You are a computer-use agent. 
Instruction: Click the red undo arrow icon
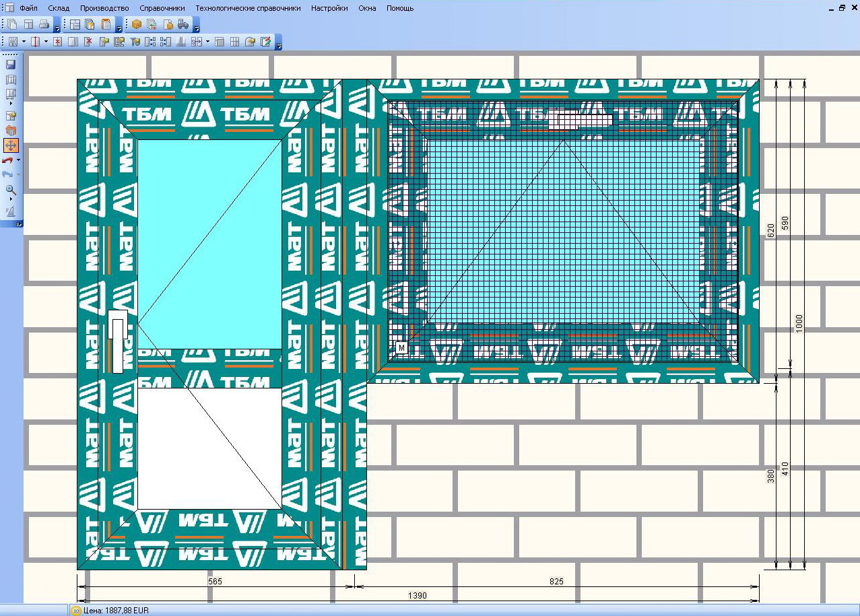click(x=7, y=160)
